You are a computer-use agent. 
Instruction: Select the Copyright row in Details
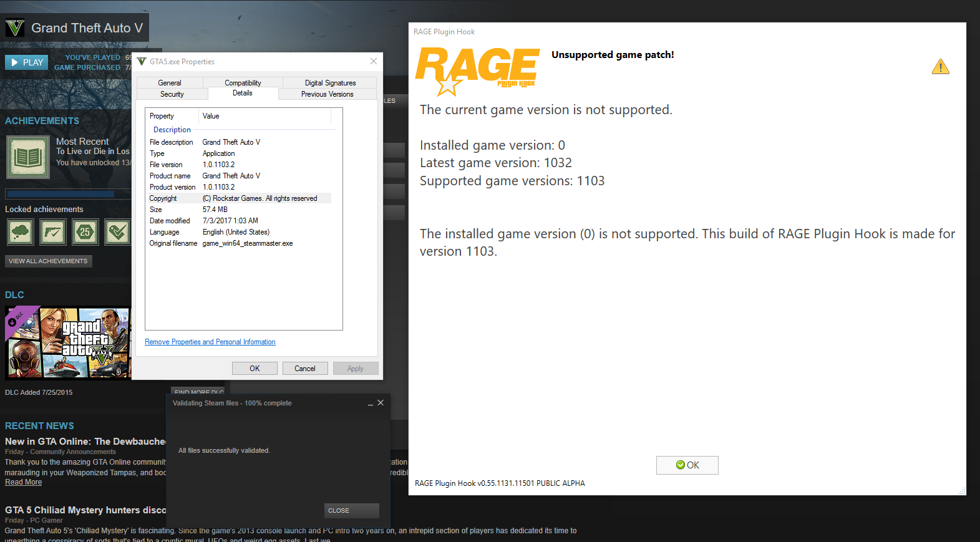tap(240, 198)
